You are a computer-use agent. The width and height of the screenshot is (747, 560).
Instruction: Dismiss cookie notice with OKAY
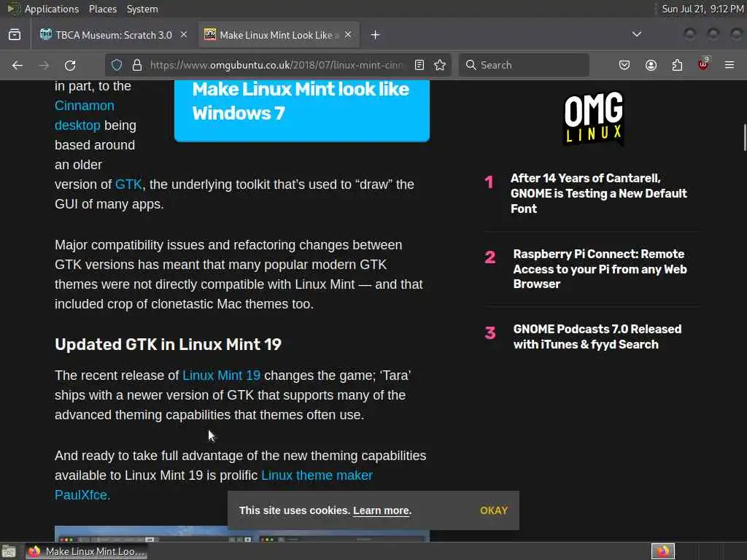coord(494,510)
